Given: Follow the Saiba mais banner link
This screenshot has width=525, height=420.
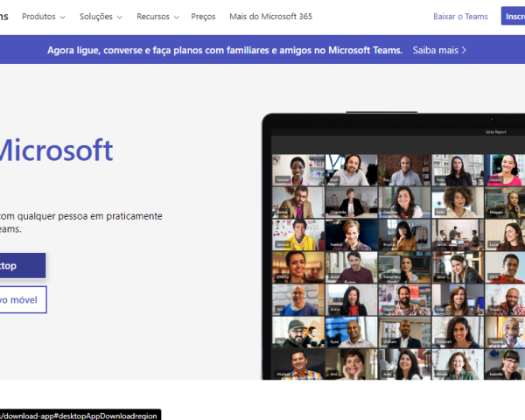Looking at the screenshot, I should [x=439, y=50].
